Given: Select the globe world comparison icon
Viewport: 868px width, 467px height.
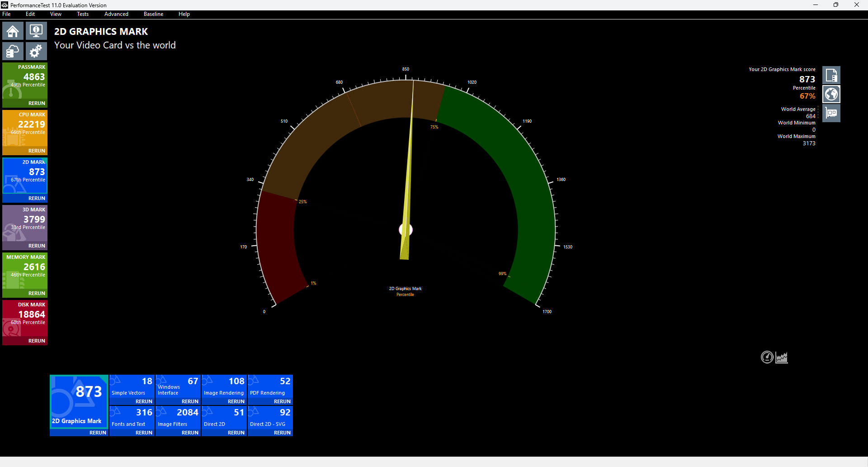Looking at the screenshot, I should pos(831,94).
